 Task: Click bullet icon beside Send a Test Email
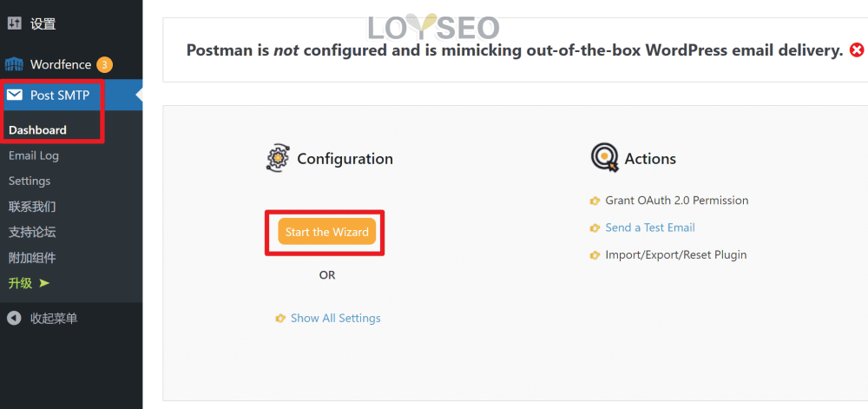coord(595,228)
